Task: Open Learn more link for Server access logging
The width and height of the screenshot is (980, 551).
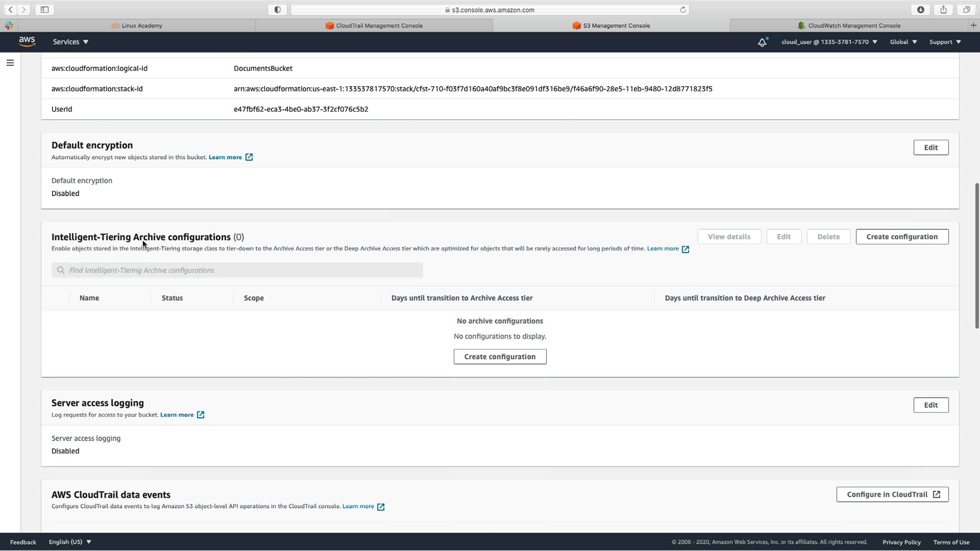Action: click(177, 415)
